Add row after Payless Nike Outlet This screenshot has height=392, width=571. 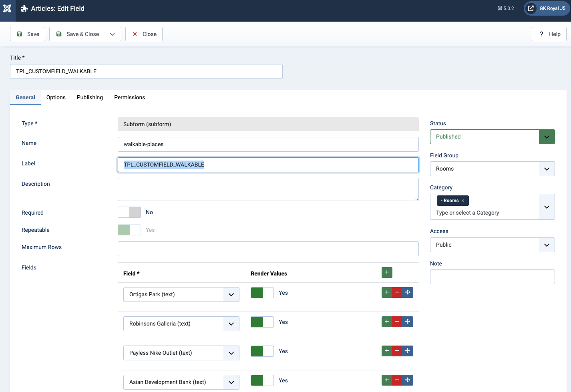[x=387, y=351]
